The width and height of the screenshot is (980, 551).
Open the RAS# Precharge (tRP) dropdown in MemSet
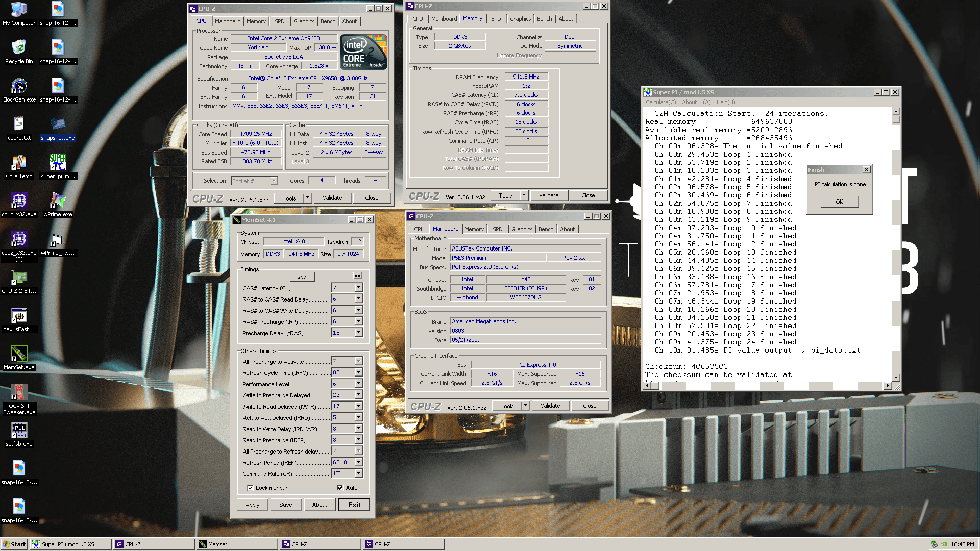tap(358, 321)
